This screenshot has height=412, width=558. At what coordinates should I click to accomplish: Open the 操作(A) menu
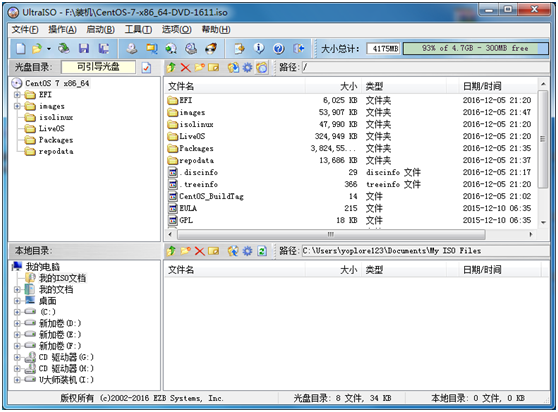coord(63,30)
